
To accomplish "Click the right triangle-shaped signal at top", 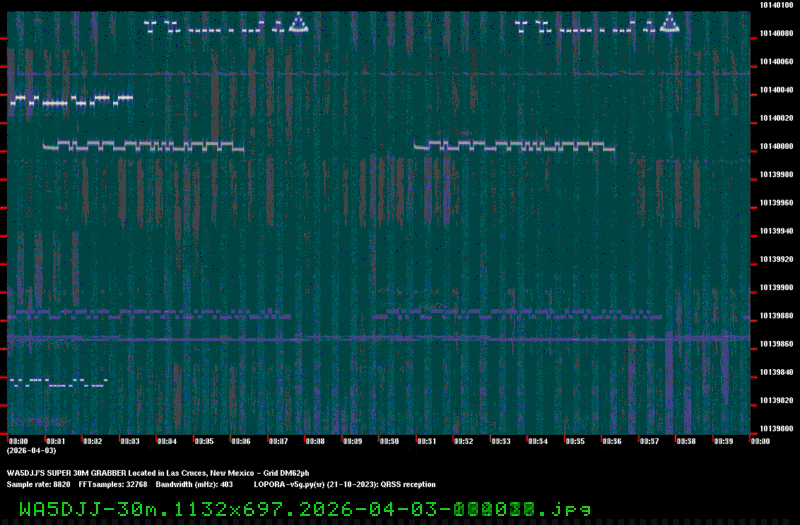I will pos(670,23).
